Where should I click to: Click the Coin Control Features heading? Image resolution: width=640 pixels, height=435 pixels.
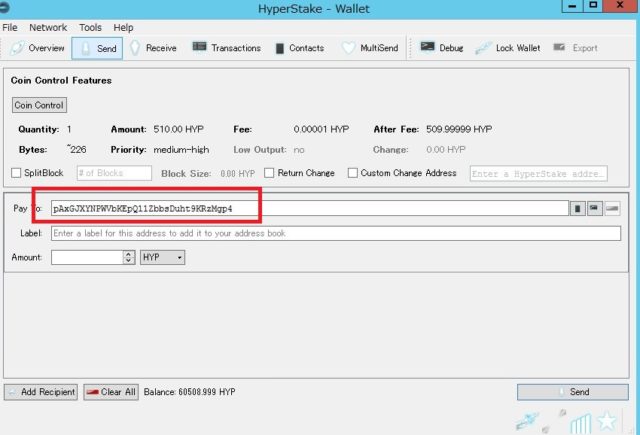click(61, 80)
